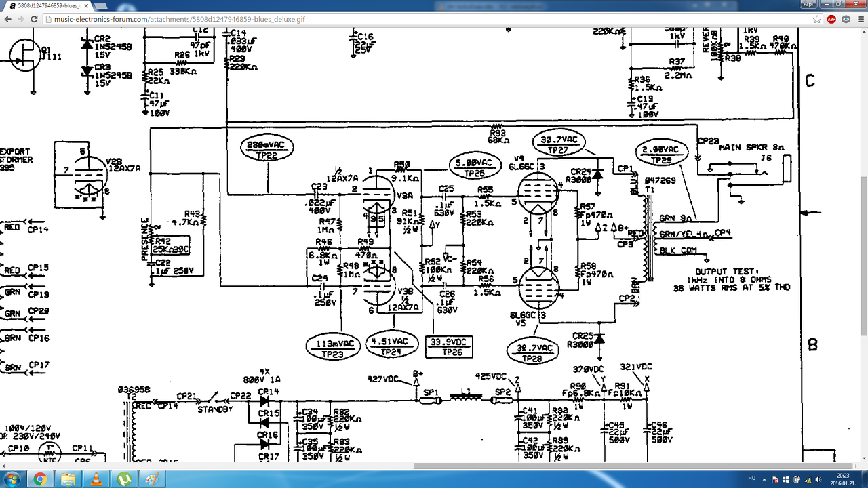Viewport: 868px width, 488px height.
Task: Click the volume speaker tray icon
Action: click(x=820, y=479)
